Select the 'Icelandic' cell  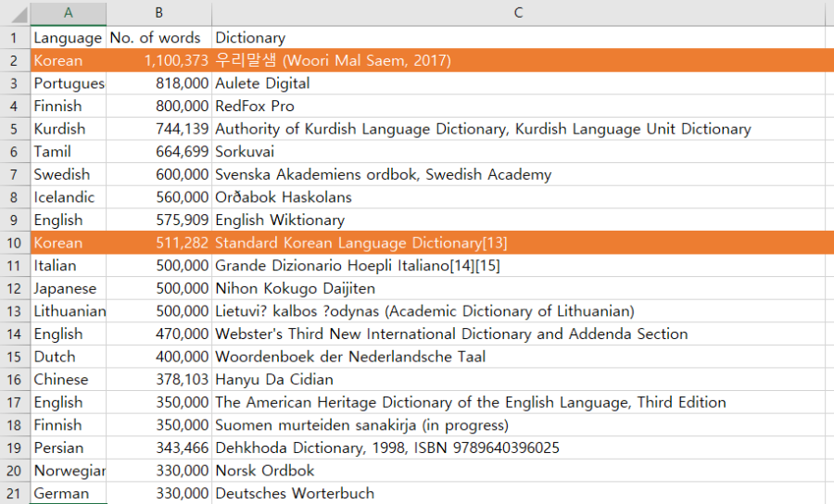point(68,197)
